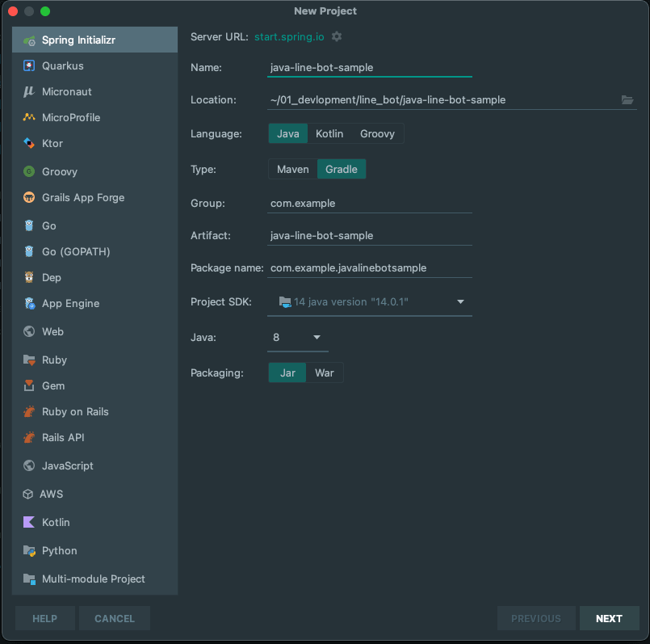The height and width of the screenshot is (644, 650).
Task: Select Grails App Forge entry
Action: pos(95,197)
